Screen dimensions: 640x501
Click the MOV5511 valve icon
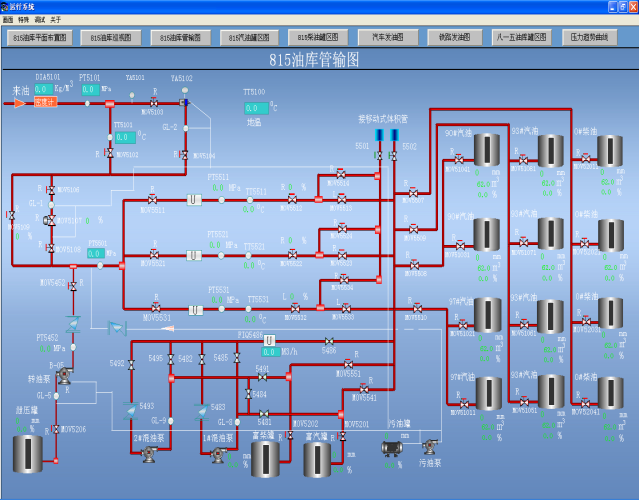pos(155,200)
